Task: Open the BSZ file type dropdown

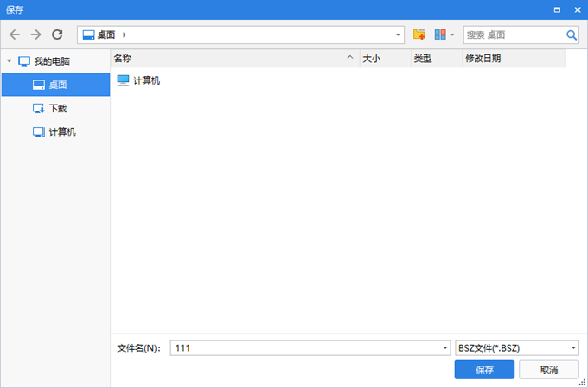Action: click(573, 347)
